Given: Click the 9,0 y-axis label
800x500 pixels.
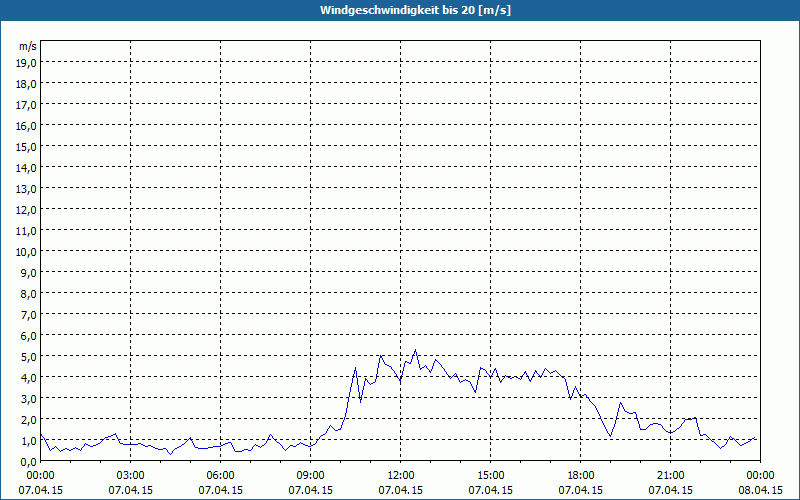Looking at the screenshot, I should pyautogui.click(x=29, y=273).
